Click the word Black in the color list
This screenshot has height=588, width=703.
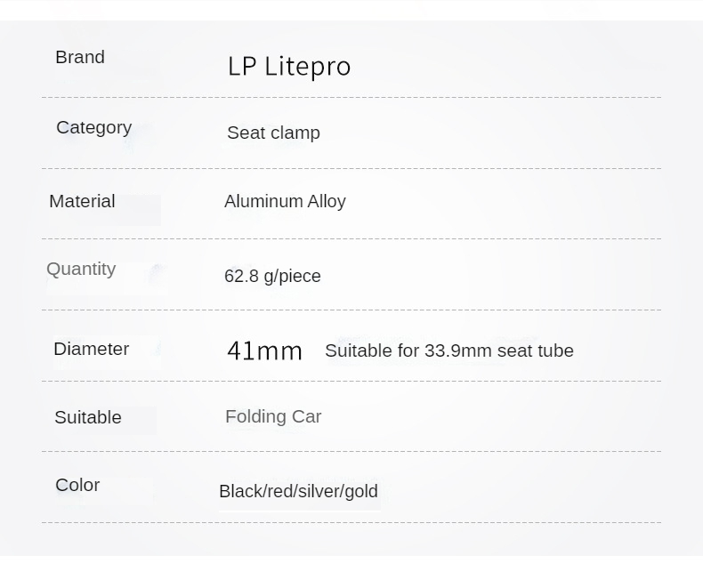point(239,491)
